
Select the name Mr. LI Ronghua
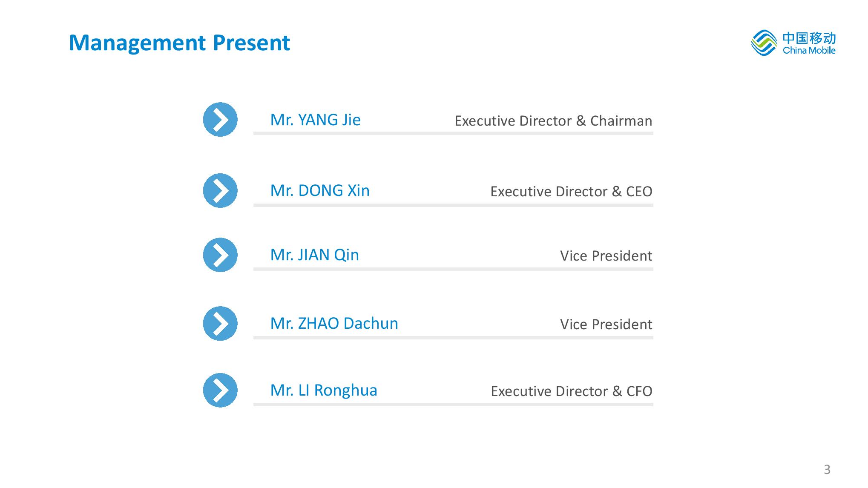click(x=324, y=390)
